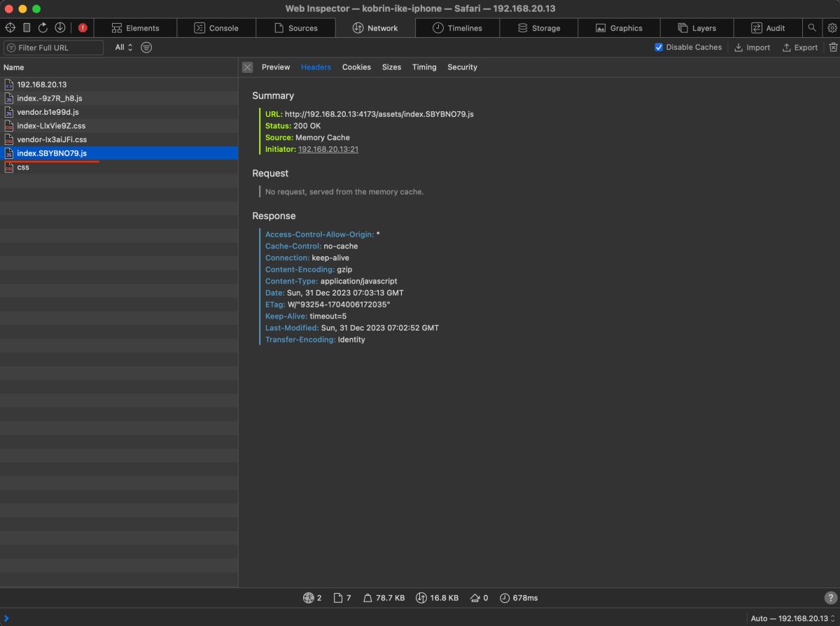
Task: Start element selection crosshair tool
Action: [10, 28]
